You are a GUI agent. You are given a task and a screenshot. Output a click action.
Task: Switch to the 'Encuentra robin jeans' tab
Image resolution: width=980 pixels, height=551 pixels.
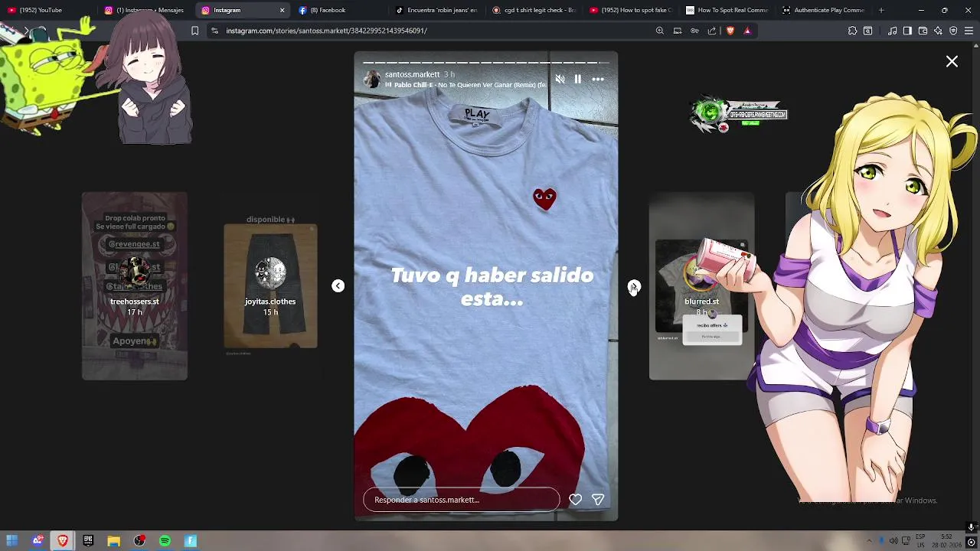pyautogui.click(x=436, y=10)
